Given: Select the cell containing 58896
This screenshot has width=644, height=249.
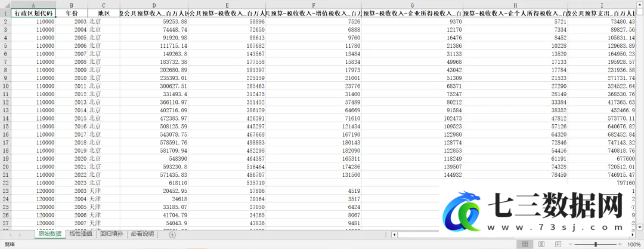Looking at the screenshot, I should (227, 21).
